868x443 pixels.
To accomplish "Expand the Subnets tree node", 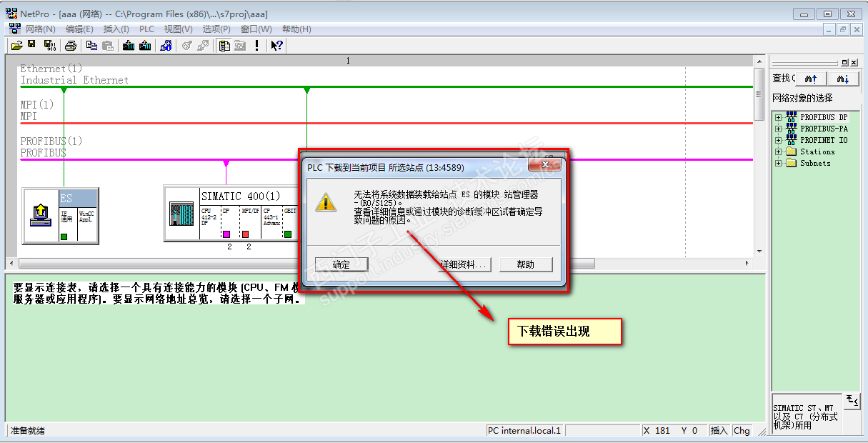I will click(x=778, y=163).
